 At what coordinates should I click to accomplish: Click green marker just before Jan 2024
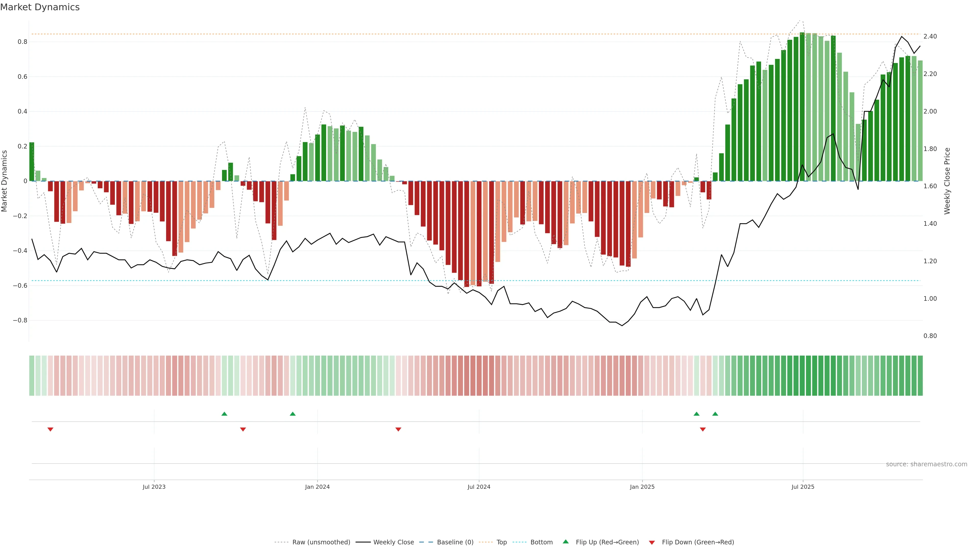292,414
